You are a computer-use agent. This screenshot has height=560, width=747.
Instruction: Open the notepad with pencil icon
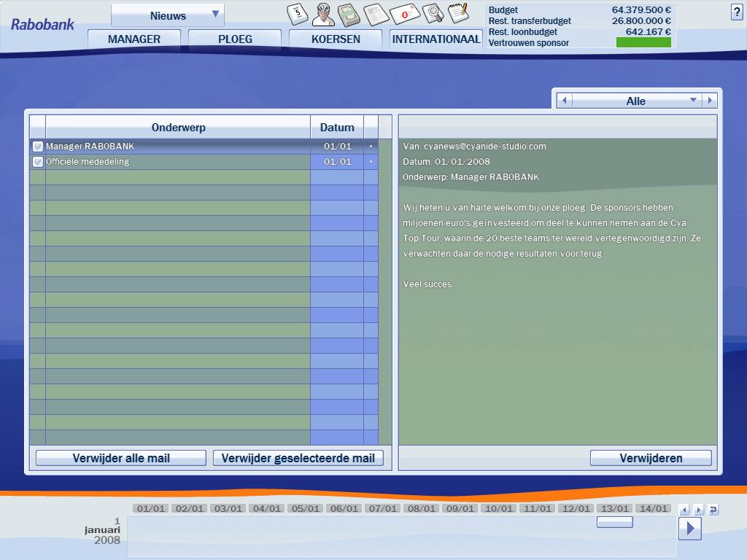click(458, 13)
